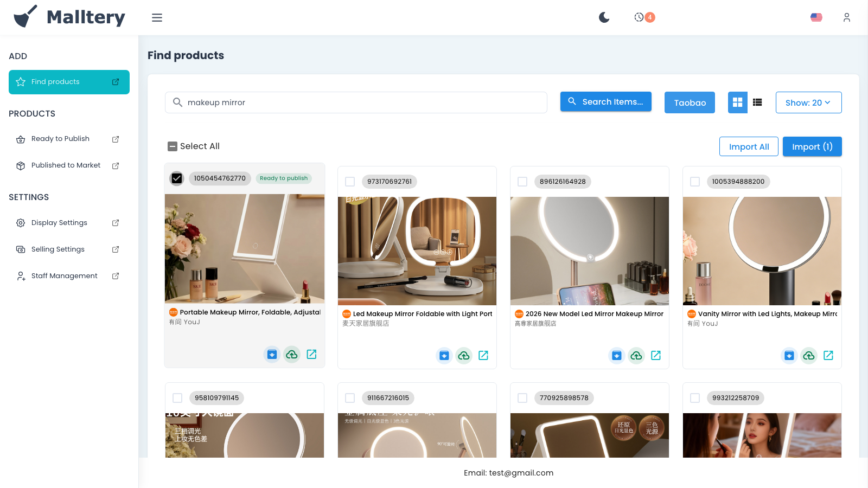Check product 1005394888200 checkbox
868x488 pixels.
(x=695, y=182)
